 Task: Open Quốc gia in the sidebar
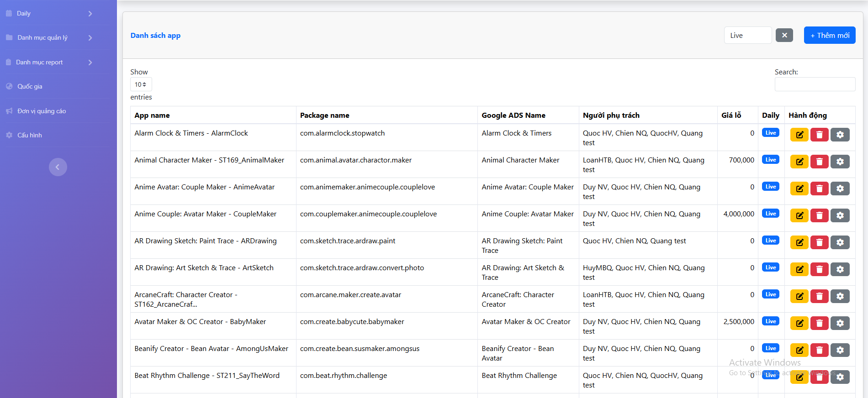pyautogui.click(x=30, y=87)
